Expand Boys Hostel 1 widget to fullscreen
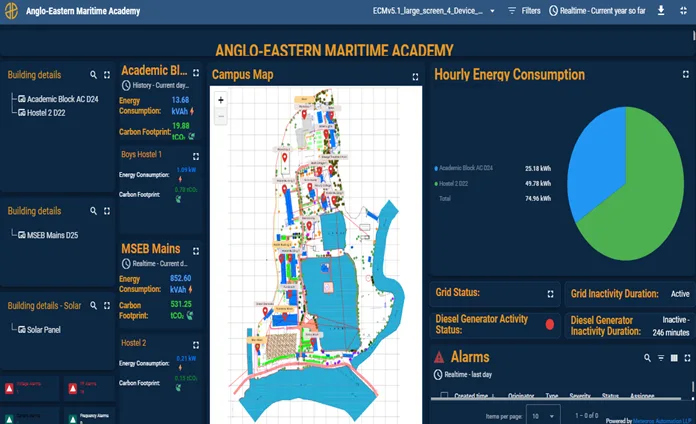The height and width of the screenshot is (424, 696). (x=196, y=156)
